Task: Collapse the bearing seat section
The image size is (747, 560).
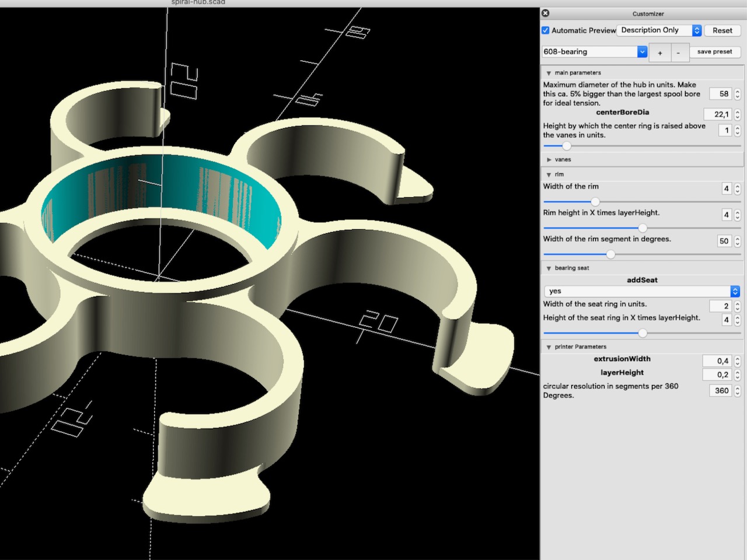Action: (549, 268)
